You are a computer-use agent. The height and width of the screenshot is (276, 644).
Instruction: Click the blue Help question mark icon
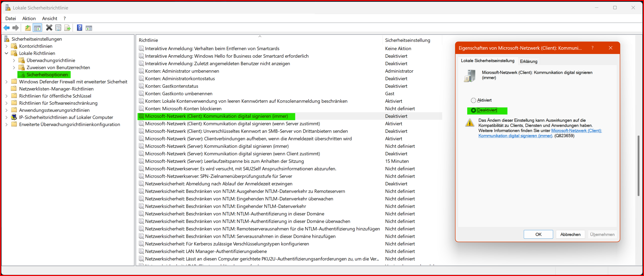(79, 28)
